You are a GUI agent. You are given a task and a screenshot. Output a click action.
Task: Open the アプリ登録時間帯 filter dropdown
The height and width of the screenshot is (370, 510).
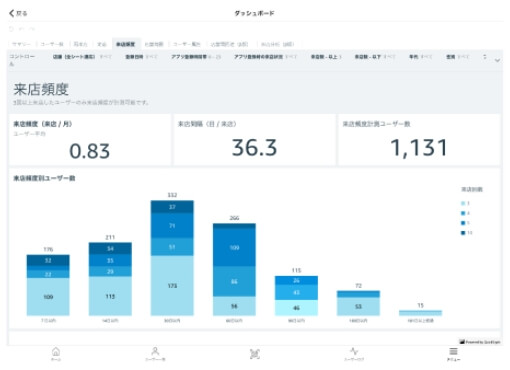tap(196, 57)
